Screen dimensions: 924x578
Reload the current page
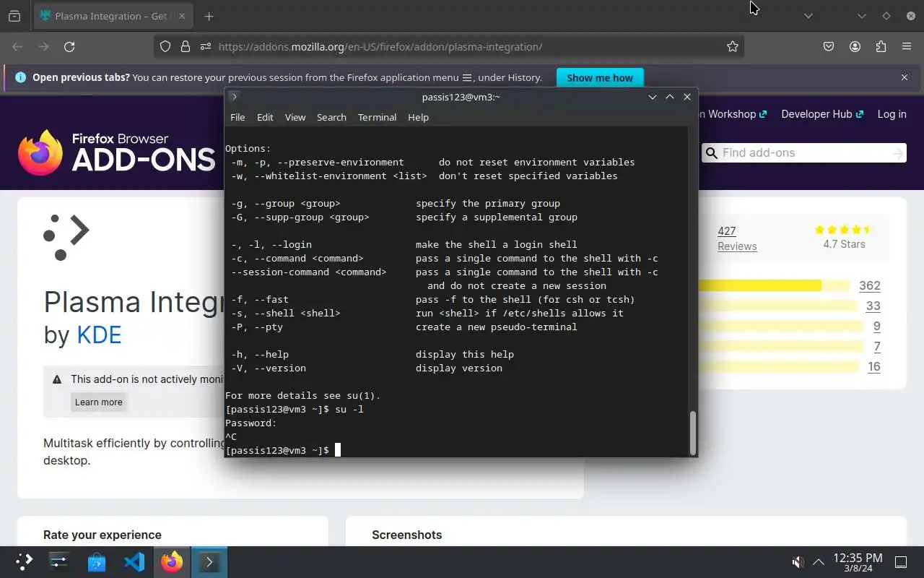[x=69, y=46]
